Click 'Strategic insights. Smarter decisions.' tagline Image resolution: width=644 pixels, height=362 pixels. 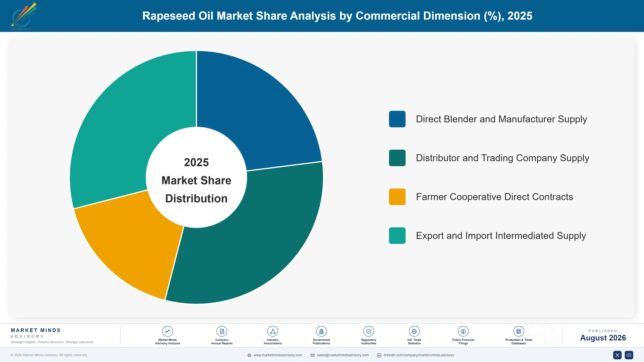point(52,342)
